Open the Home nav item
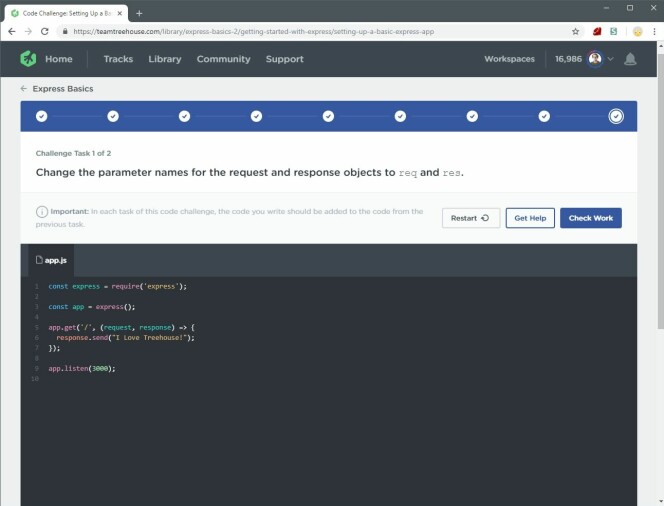The width and height of the screenshot is (664, 506). pyautogui.click(x=59, y=59)
